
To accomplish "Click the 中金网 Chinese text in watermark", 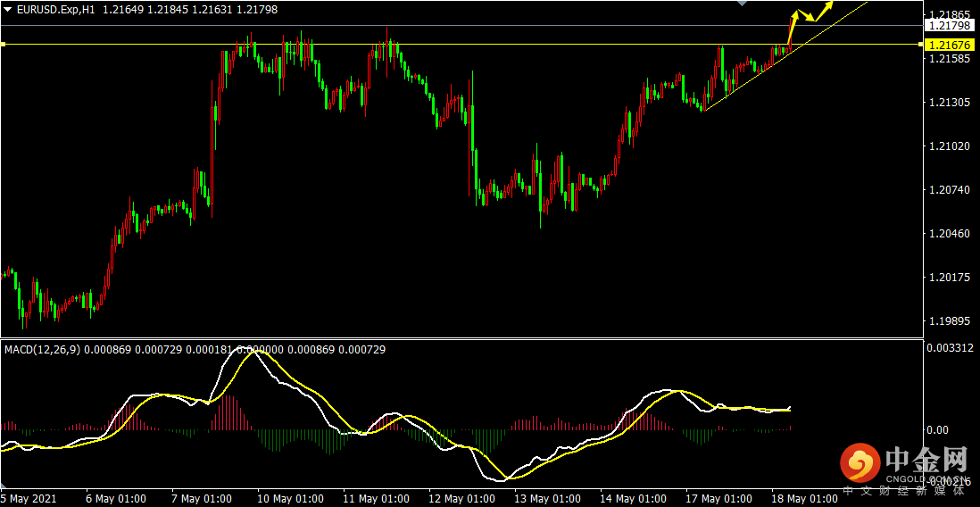I will click(x=926, y=461).
